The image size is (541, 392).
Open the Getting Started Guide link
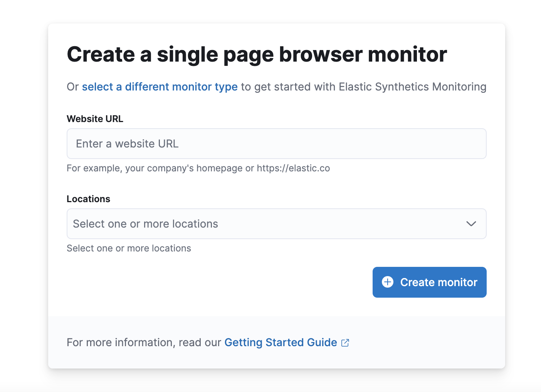(x=281, y=342)
